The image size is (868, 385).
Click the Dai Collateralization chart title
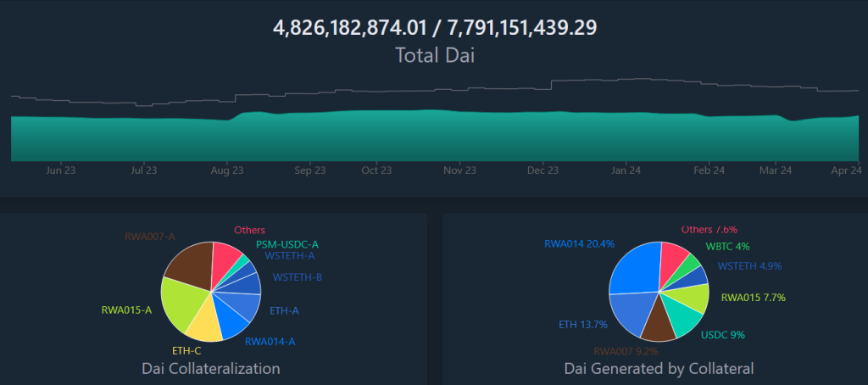[x=210, y=369]
